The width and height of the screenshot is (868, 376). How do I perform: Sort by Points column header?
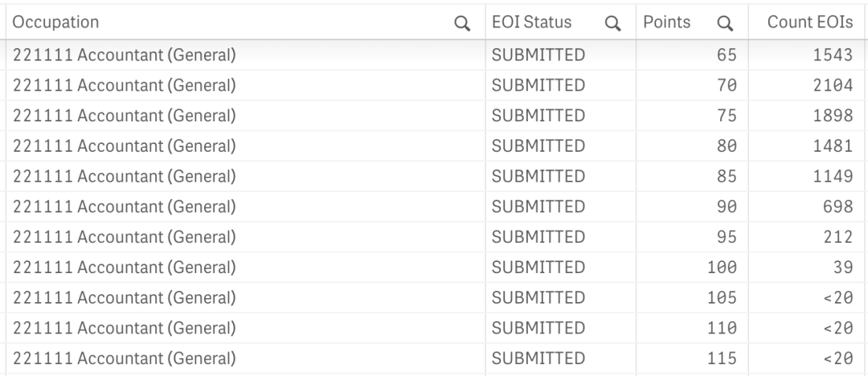coord(666,22)
